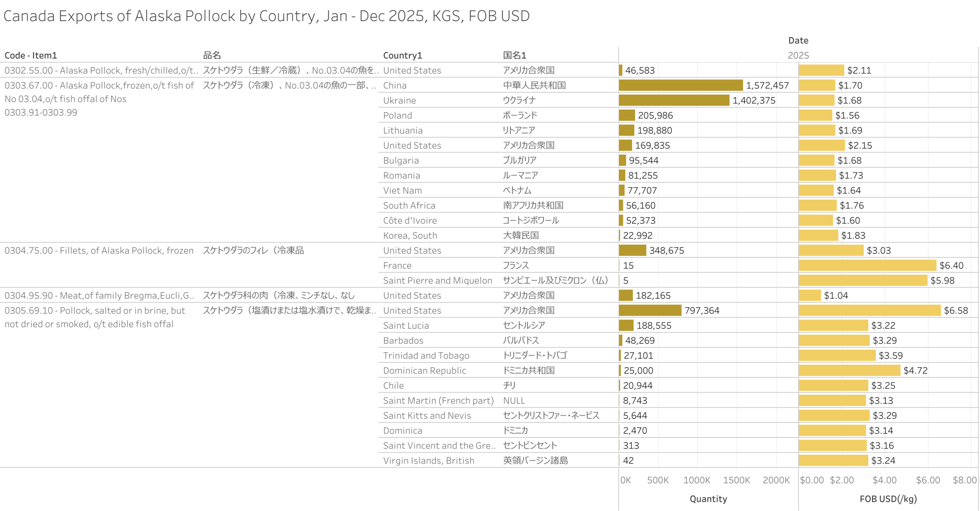The height and width of the screenshot is (511, 980).
Task: Select the United States $6.58 price bar
Action: click(x=869, y=310)
